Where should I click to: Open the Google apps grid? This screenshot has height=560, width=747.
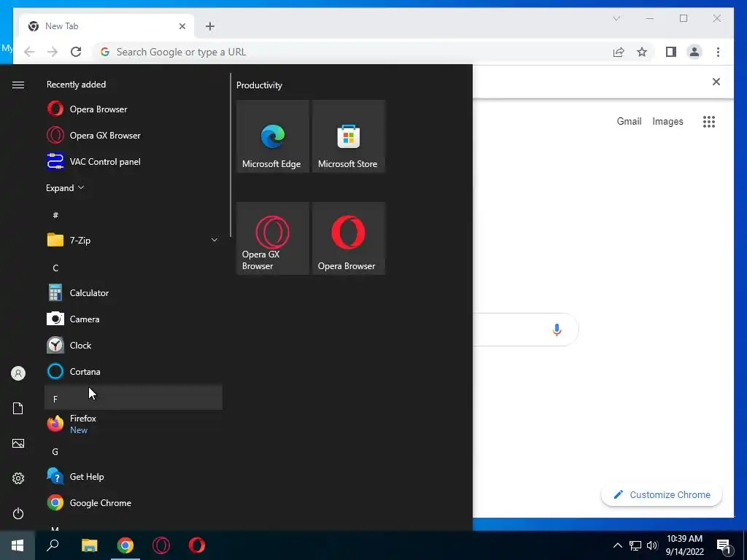click(709, 122)
